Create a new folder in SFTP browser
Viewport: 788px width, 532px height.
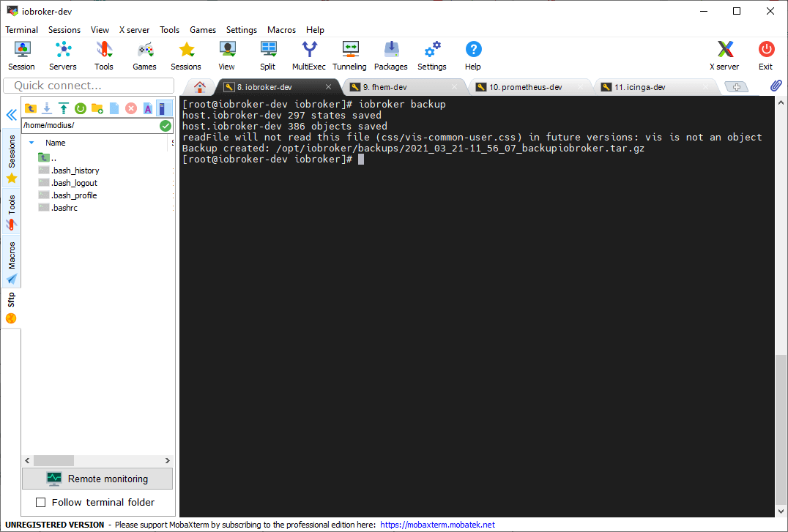97,108
